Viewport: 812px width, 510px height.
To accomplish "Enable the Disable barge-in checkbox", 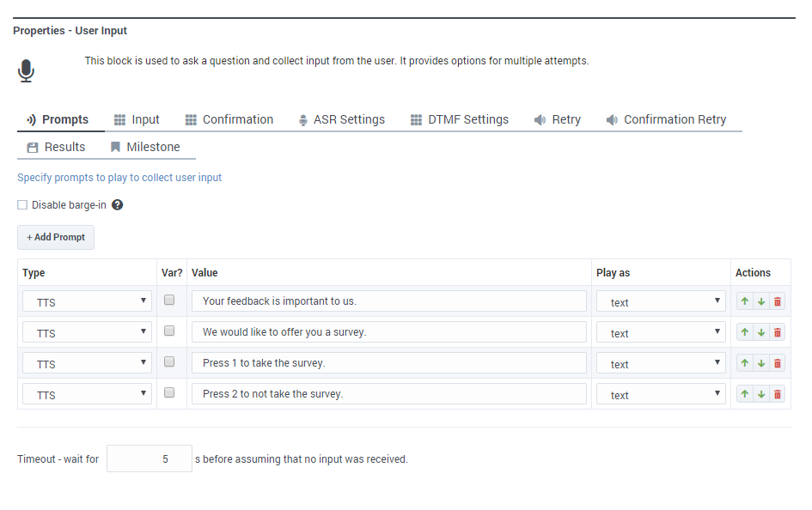I will (22, 205).
